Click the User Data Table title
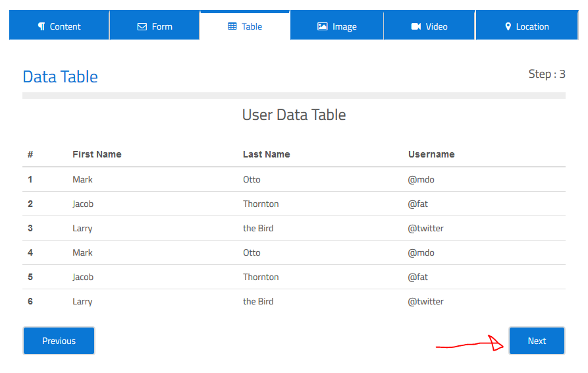588x373 pixels. tap(294, 115)
